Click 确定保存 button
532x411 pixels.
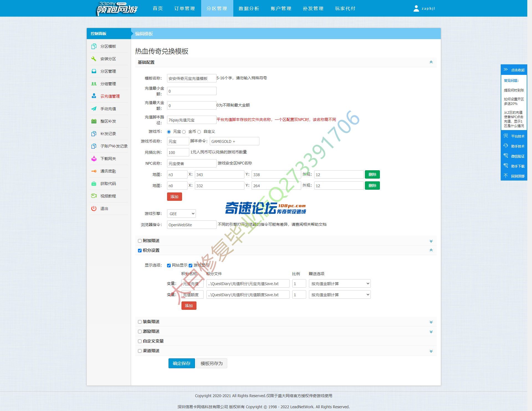pyautogui.click(x=182, y=364)
